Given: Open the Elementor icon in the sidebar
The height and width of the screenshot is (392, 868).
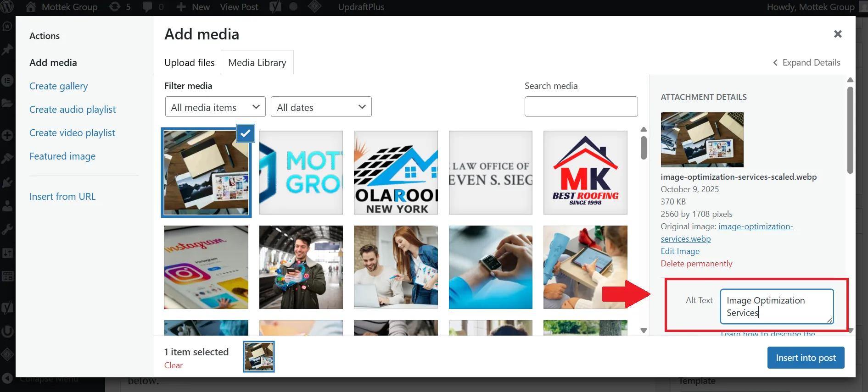Looking at the screenshot, I should point(7,81).
